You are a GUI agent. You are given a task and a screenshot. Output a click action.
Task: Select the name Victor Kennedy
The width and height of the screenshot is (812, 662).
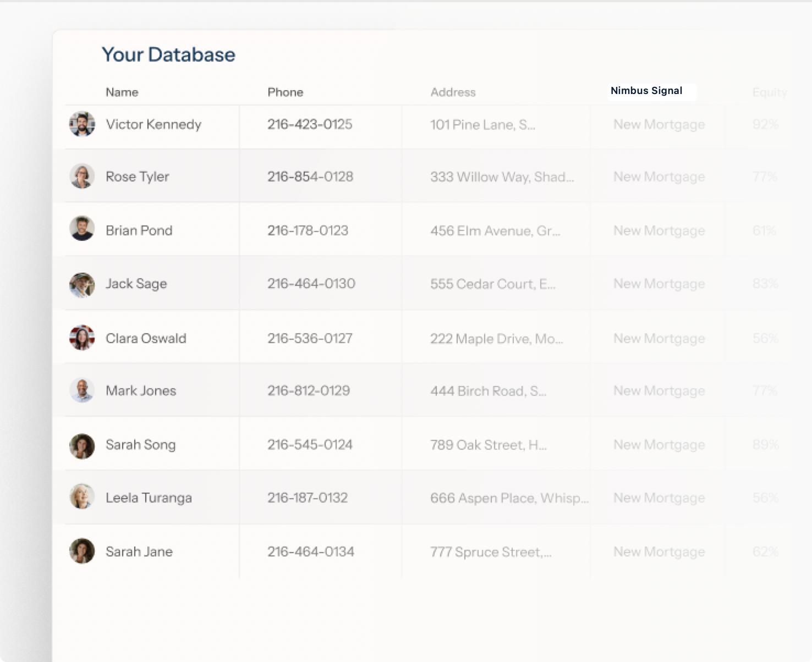153,124
